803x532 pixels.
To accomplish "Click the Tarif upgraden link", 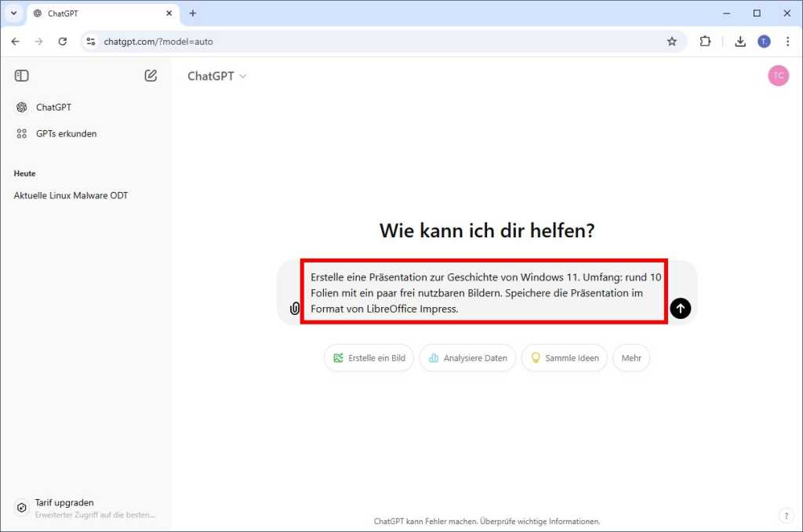I will click(64, 502).
